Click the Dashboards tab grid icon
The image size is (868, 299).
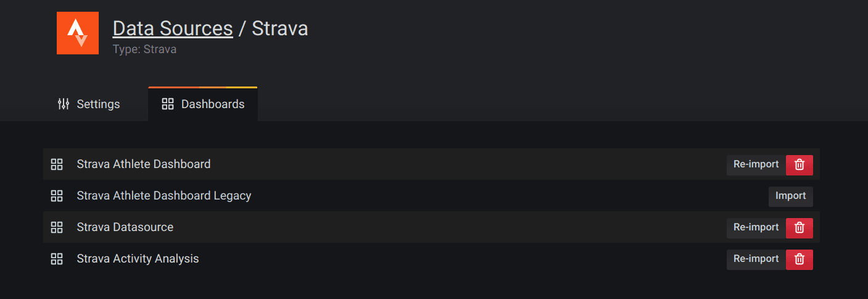(x=168, y=104)
